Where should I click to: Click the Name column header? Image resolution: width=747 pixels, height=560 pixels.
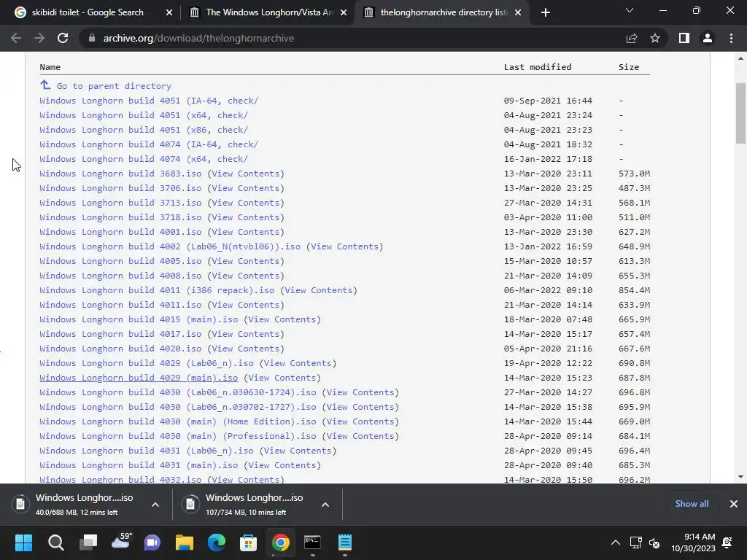tap(50, 67)
